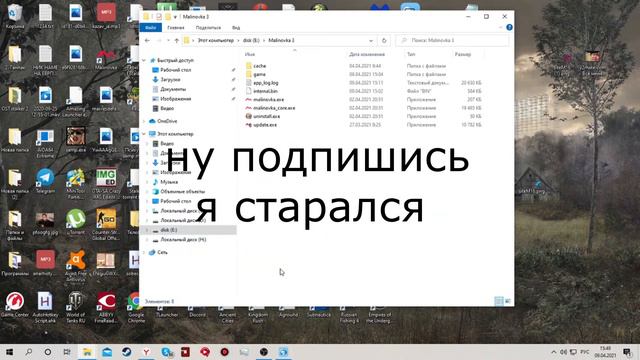Open address bar history dropdown
This screenshot has width=640, height=360.
click(371, 40)
